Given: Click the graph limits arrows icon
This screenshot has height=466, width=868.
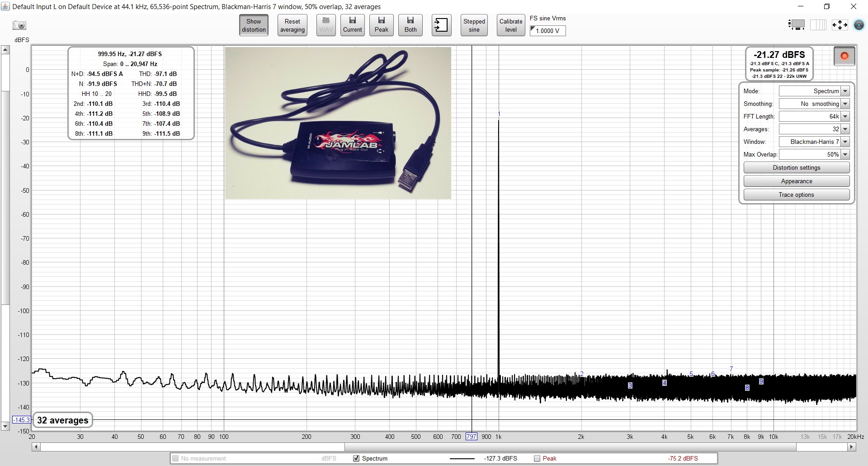Looking at the screenshot, I should 840,24.
